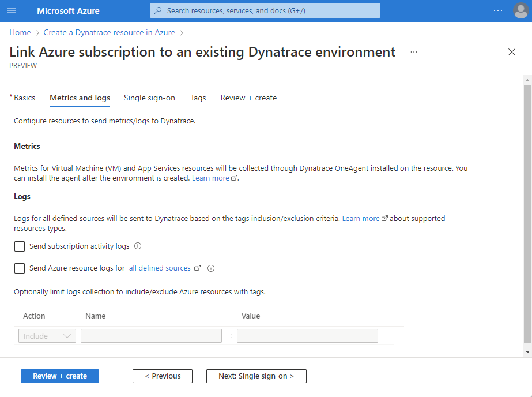This screenshot has height=397, width=532.
Task: Open the top bar more options ellipsis
Action: pos(498,10)
